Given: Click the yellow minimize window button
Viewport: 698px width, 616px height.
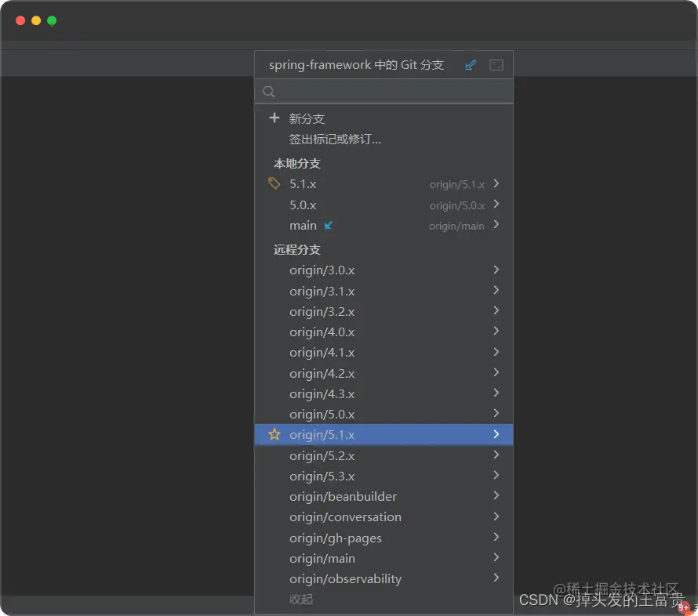Looking at the screenshot, I should [x=36, y=20].
